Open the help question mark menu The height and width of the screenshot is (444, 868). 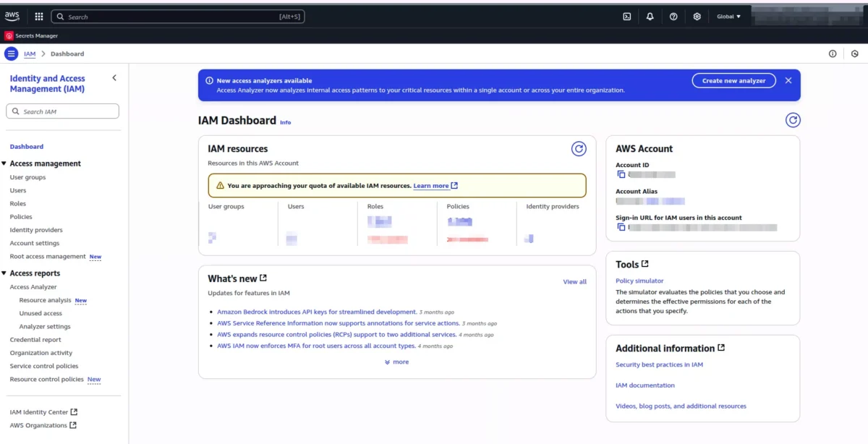click(x=673, y=17)
